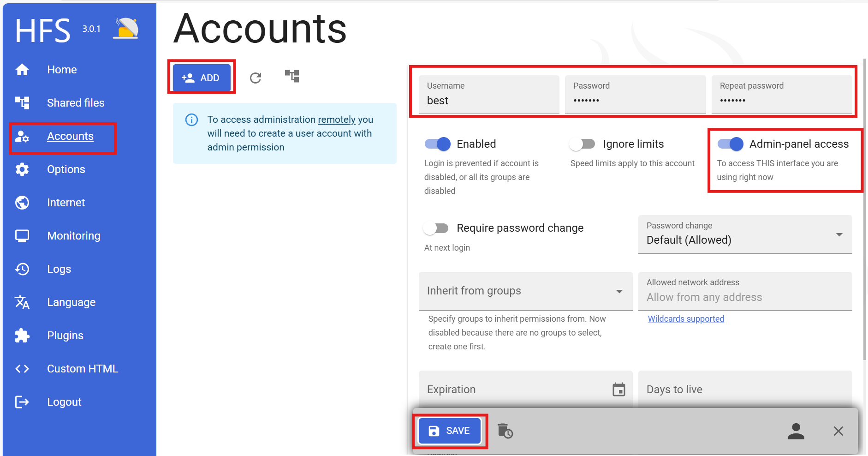This screenshot has height=456, width=868.
Task: Disable the Enabled account toggle
Action: pyautogui.click(x=437, y=144)
